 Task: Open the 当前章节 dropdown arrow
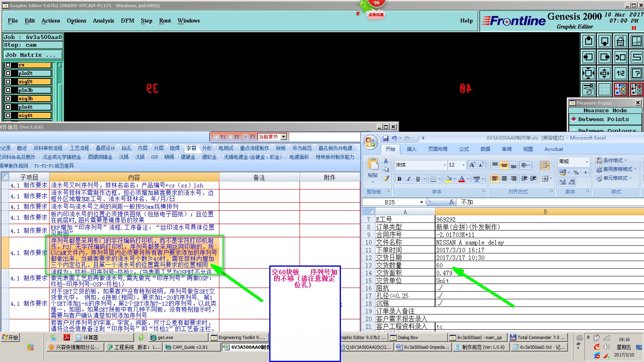[284, 137]
